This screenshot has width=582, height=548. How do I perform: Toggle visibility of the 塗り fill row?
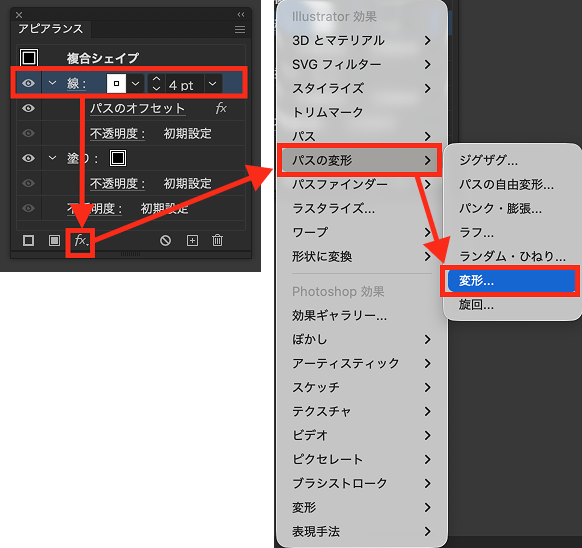[29, 158]
